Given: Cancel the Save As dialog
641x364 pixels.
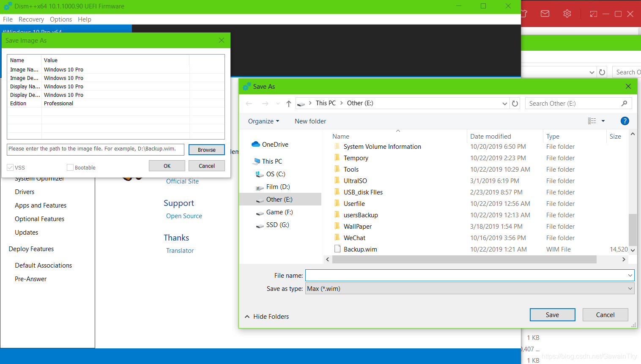Looking at the screenshot, I should pyautogui.click(x=605, y=315).
